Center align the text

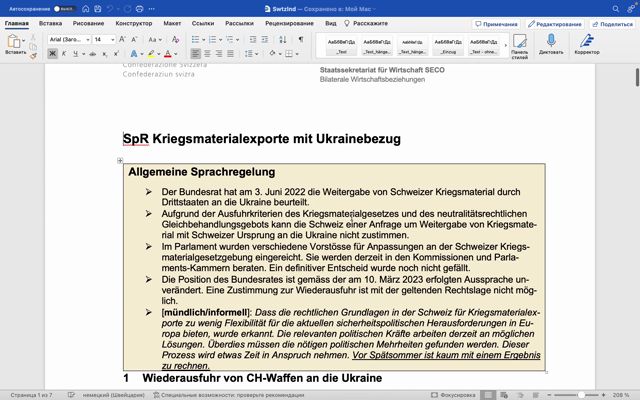click(207, 53)
